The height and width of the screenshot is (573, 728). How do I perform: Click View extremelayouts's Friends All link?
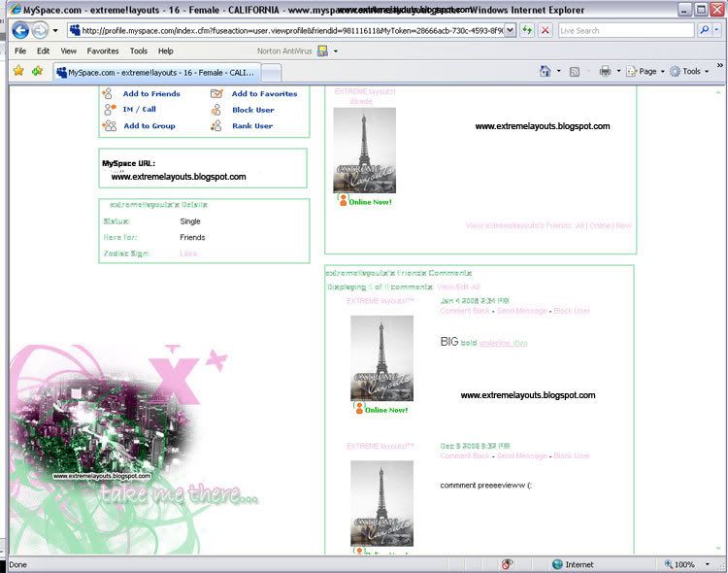[x=579, y=225]
